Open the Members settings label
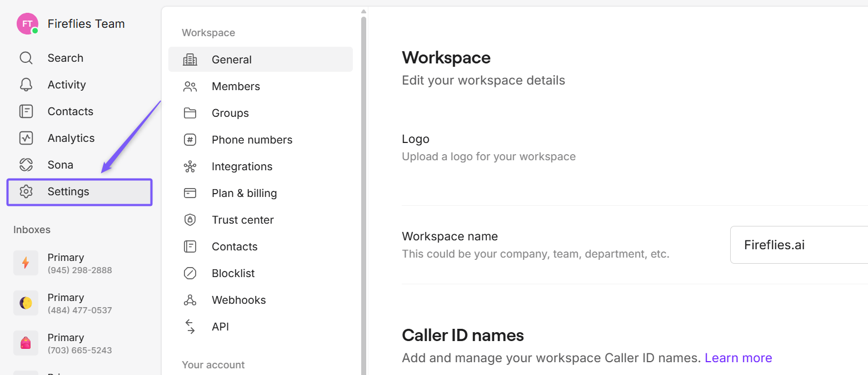Viewport: 868px width, 375px height. pos(236,86)
